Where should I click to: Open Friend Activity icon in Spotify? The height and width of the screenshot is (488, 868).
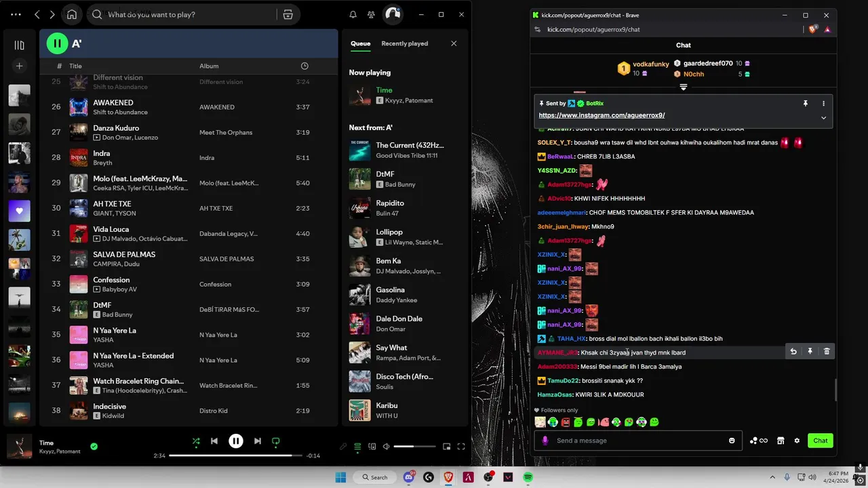(x=371, y=14)
